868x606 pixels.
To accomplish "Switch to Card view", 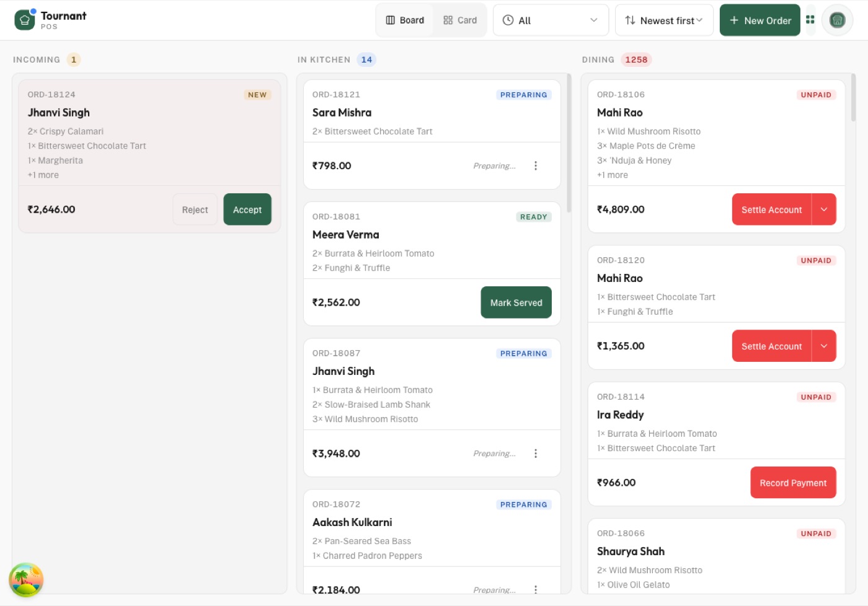I will click(460, 20).
